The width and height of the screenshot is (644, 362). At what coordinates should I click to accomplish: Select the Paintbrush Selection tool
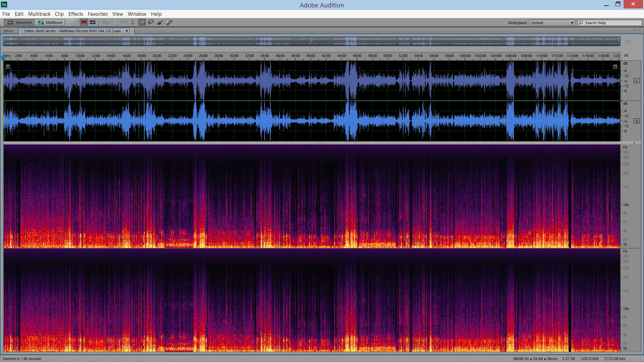[160, 22]
